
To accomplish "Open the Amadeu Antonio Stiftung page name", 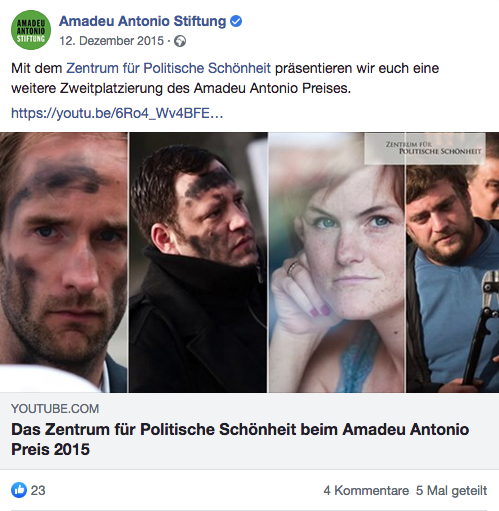I will click(143, 21).
